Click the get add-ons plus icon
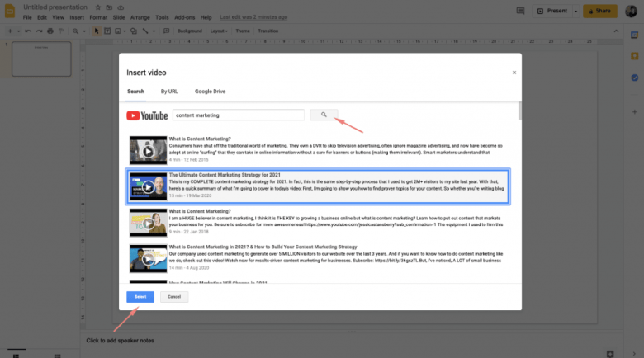The height and width of the screenshot is (358, 644). 635,111
